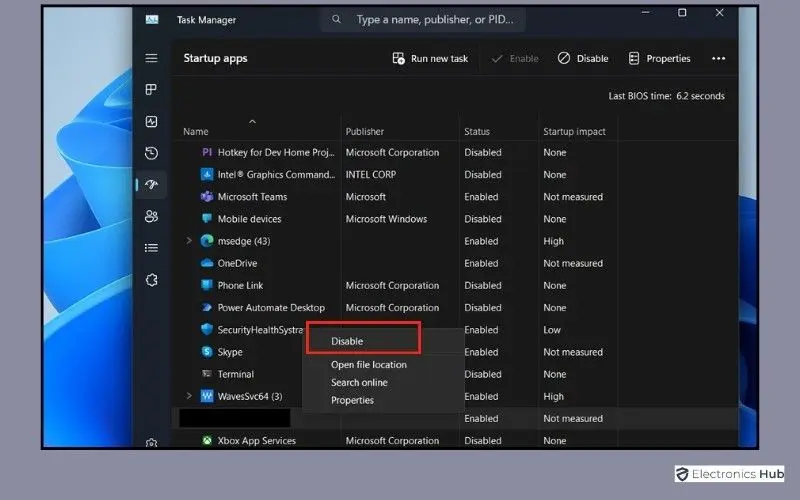Select the Xbox App Services row name
The height and width of the screenshot is (500, 800).
257,441
